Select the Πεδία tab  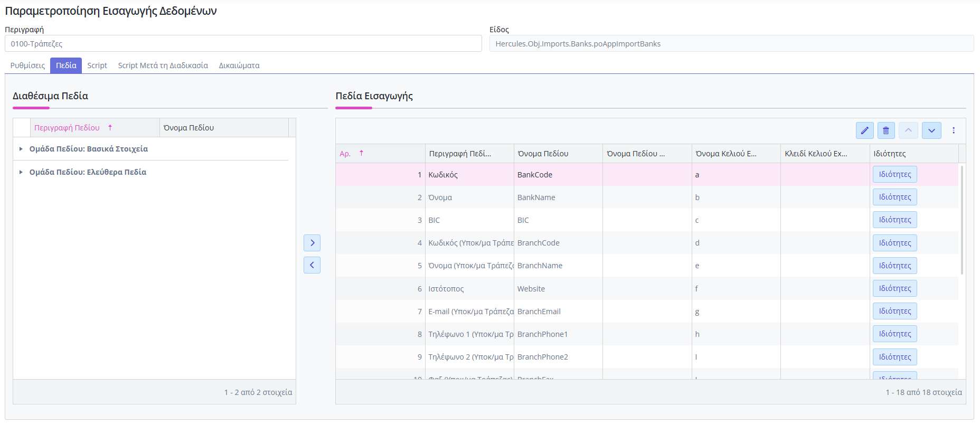66,65
